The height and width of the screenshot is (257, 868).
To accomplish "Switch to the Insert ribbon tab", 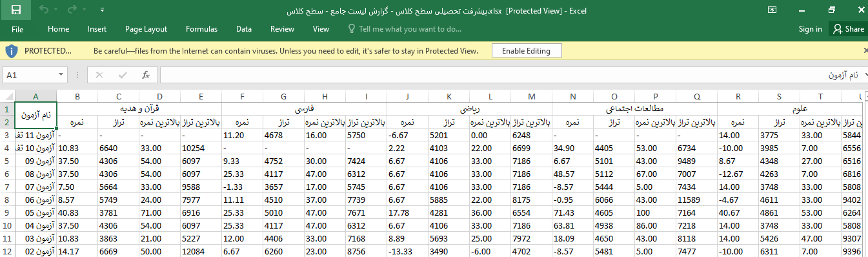I will point(97,29).
